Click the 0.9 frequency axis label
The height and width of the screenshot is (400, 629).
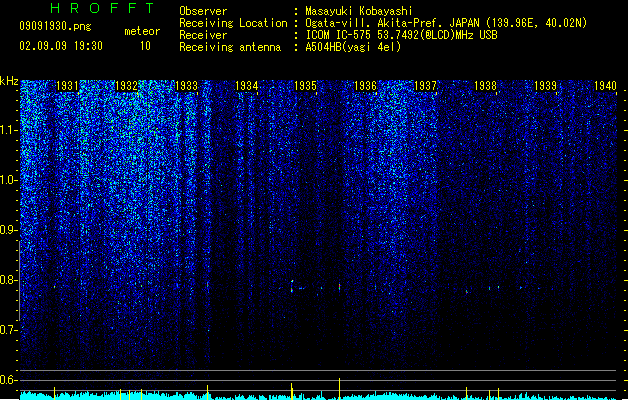8,230
